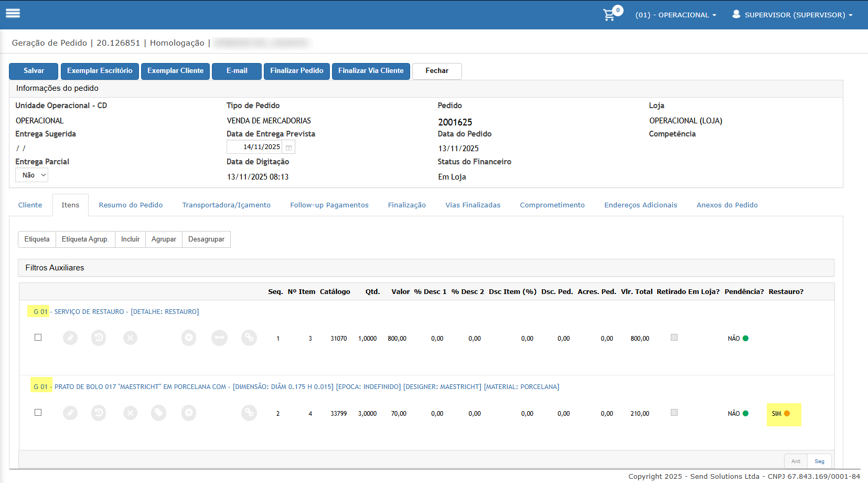The height and width of the screenshot is (483, 868).
Task: Tick the checkbox for Prato de Bolo item
Action: 38,413
